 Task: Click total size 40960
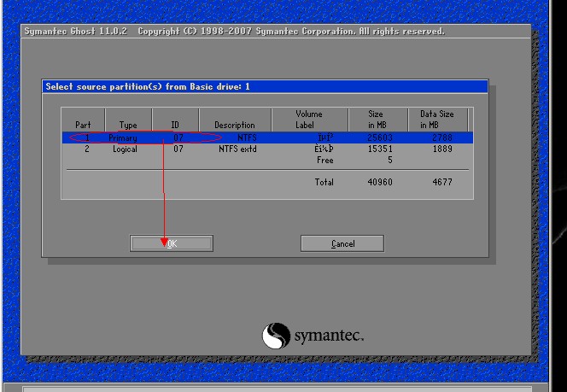coord(380,182)
